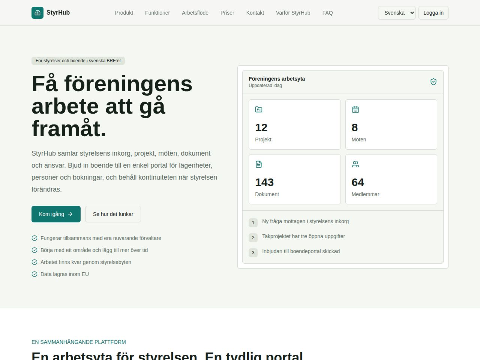Click the 'Få föreningens arbete' headline
Screen dimensions: 480x360
pos(112,106)
